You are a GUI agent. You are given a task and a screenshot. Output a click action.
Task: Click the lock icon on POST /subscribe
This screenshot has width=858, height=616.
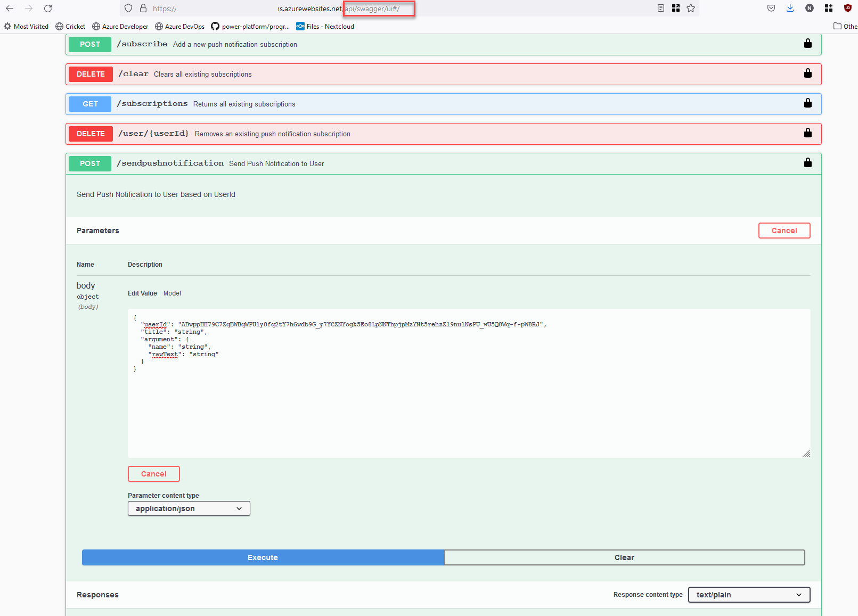pyautogui.click(x=807, y=44)
